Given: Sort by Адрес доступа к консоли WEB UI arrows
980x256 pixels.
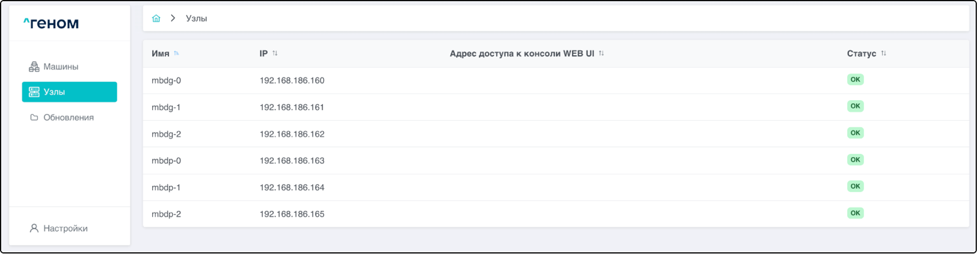Looking at the screenshot, I should [601, 54].
